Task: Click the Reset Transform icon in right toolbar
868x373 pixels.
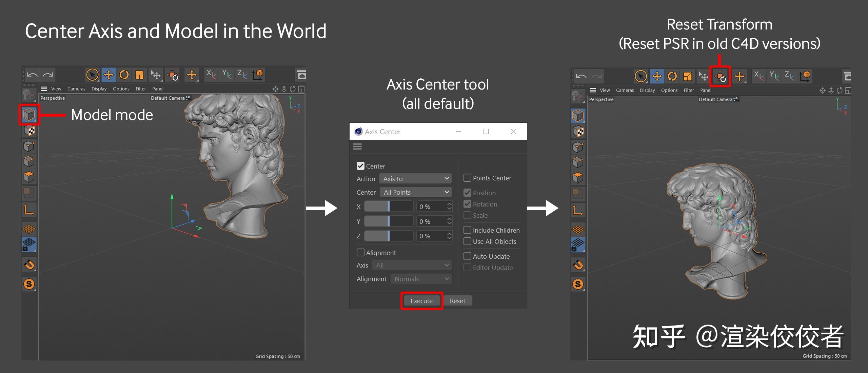Action: [x=720, y=76]
